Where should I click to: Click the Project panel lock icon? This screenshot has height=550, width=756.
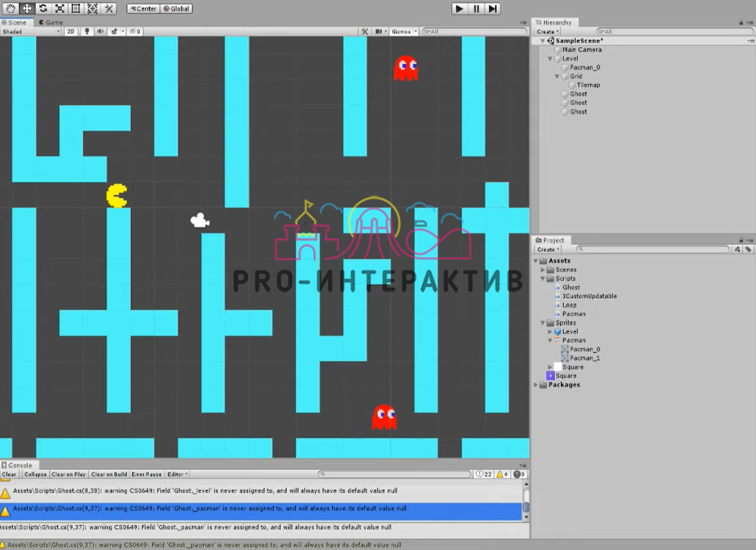(x=741, y=239)
